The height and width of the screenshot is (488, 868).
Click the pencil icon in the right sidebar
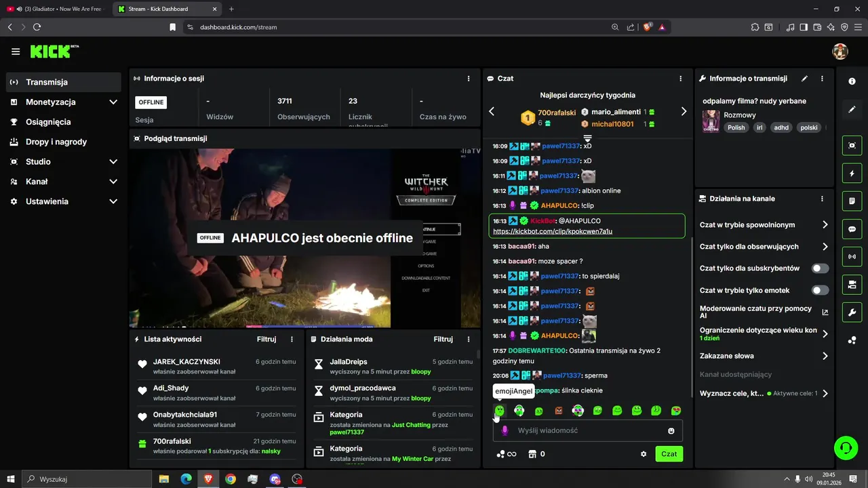pyautogui.click(x=852, y=109)
